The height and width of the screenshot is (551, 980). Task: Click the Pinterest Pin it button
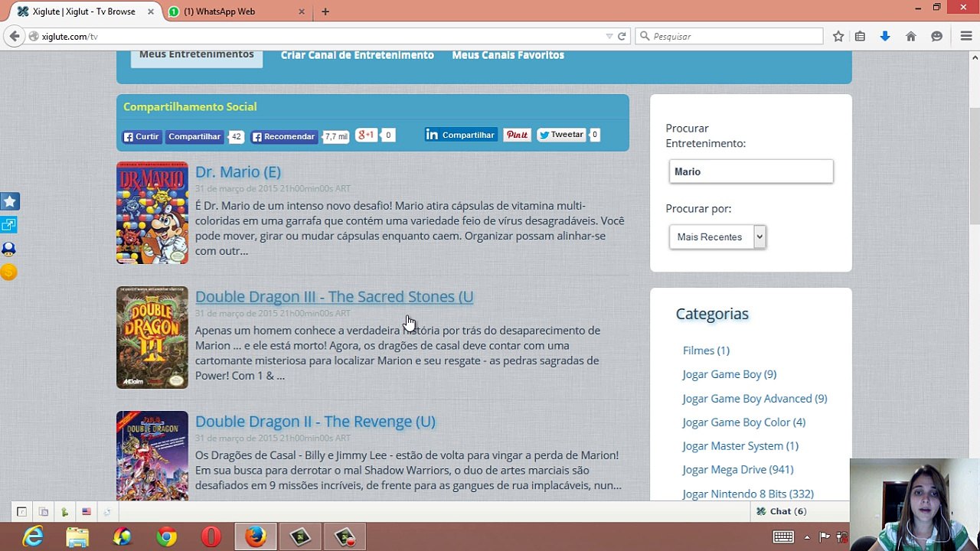point(517,135)
